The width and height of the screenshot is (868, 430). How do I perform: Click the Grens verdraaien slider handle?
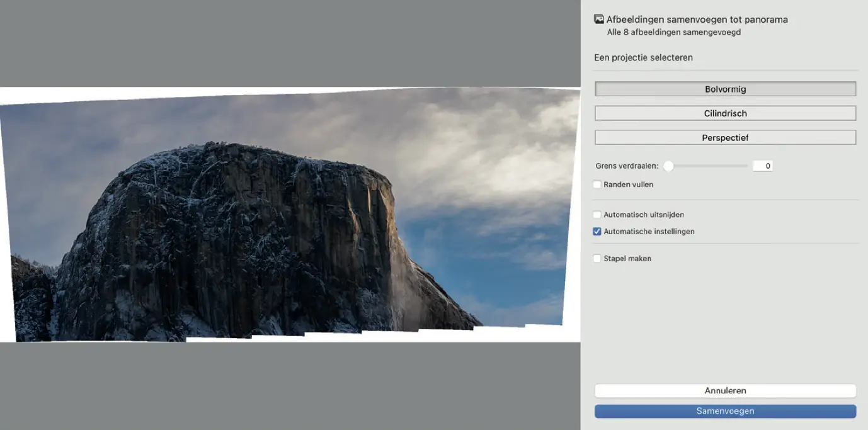668,166
